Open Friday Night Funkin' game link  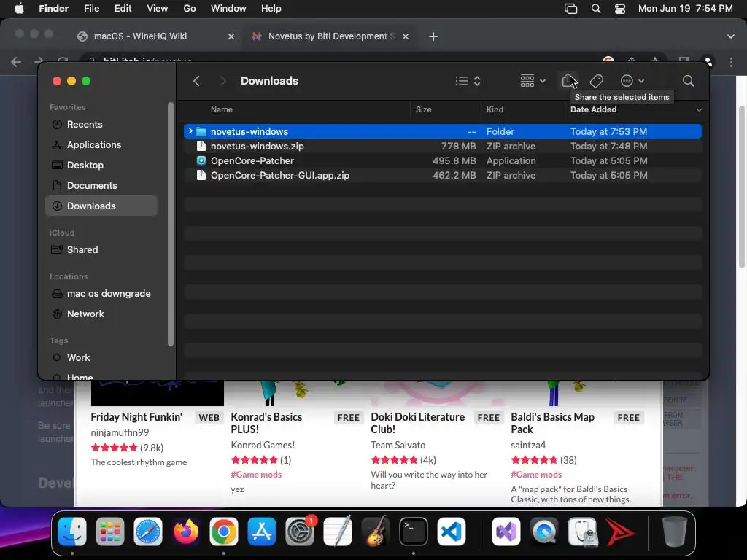click(x=136, y=417)
